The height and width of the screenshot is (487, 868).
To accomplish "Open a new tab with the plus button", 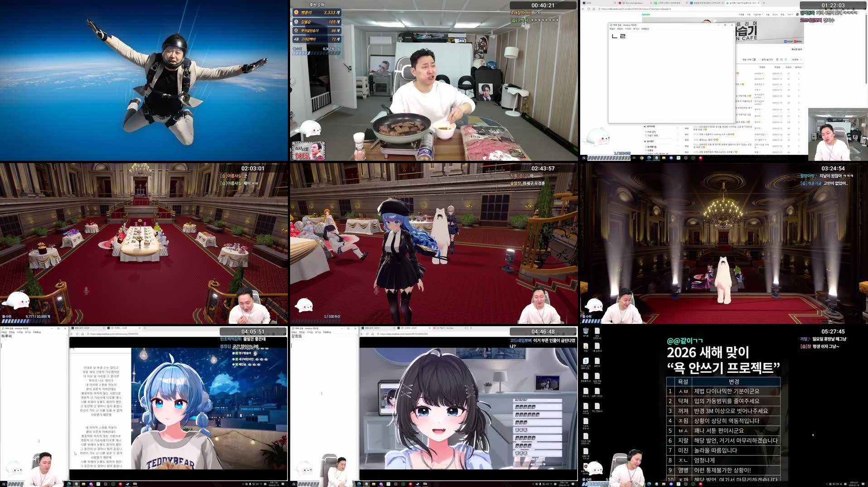I will [764, 3].
